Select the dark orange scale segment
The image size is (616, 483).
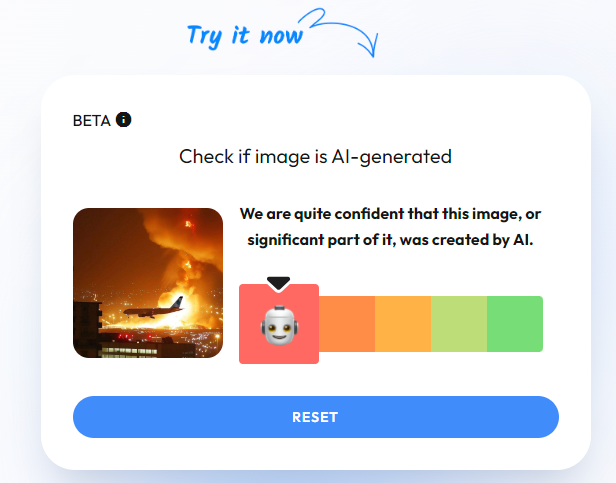347,324
